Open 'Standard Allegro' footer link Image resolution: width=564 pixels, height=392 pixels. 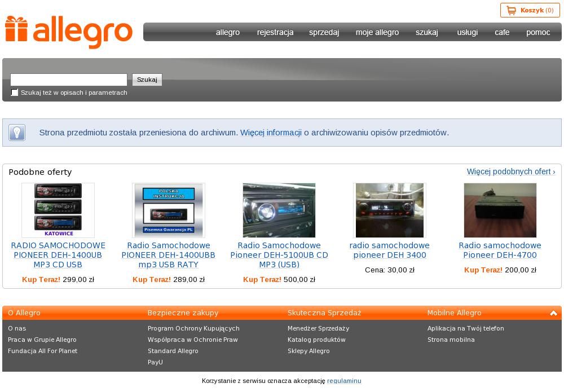173,351
